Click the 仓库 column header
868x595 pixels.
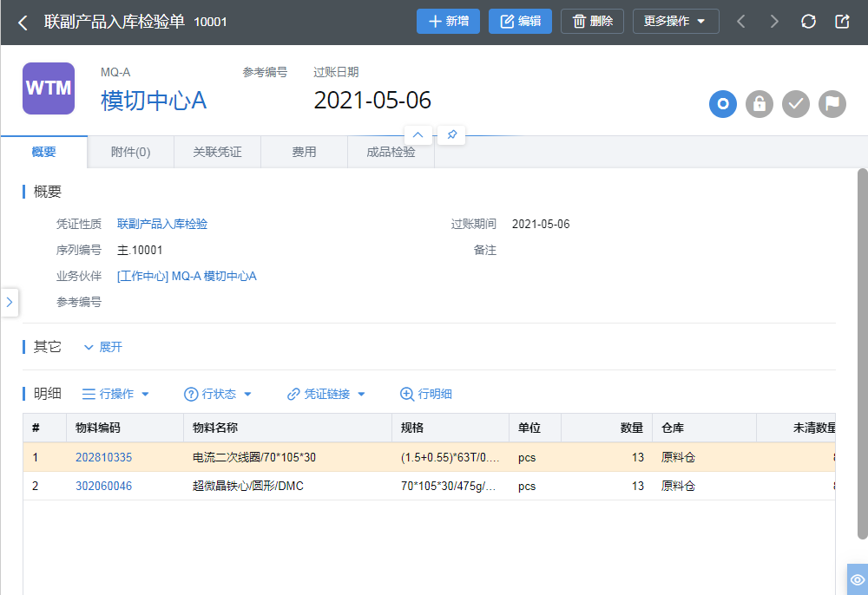pyautogui.click(x=705, y=428)
